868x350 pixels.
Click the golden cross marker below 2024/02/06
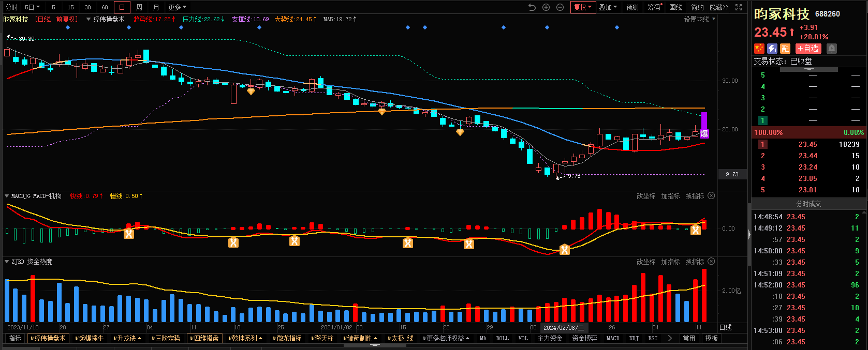pos(565,250)
